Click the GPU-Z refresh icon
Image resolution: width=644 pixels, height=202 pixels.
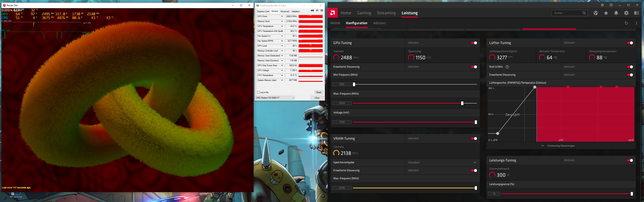317,11
